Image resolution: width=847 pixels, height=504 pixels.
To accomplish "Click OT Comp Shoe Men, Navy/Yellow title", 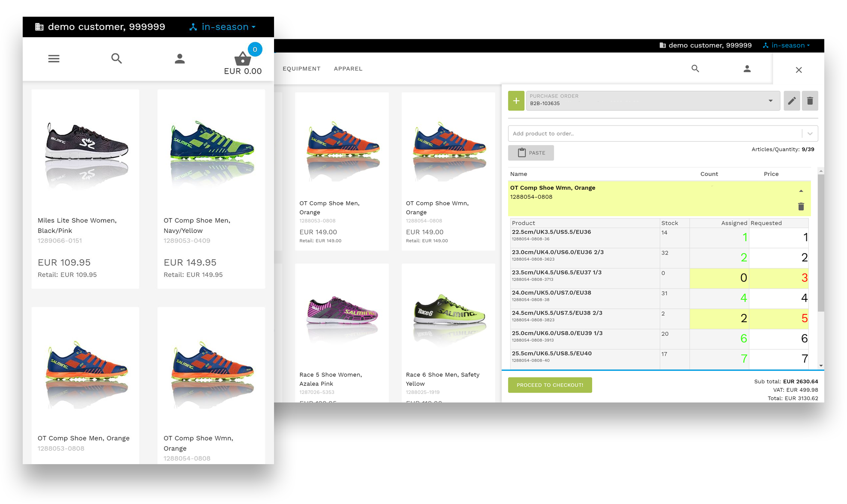I will pos(197,225).
